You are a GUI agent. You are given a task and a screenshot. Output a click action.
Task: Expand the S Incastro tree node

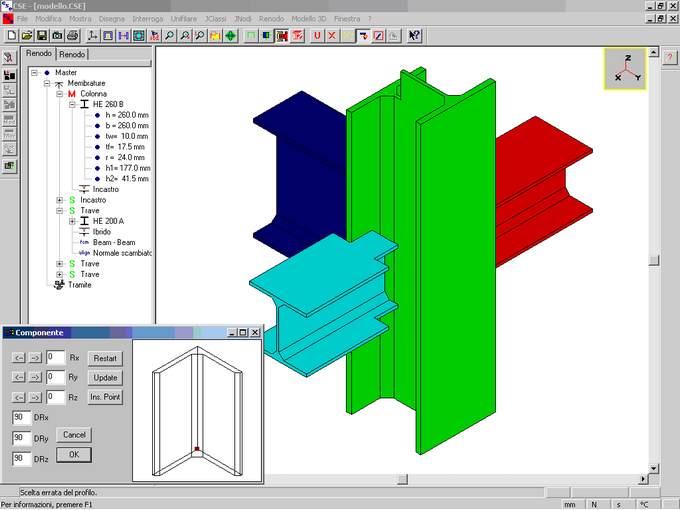click(x=59, y=200)
